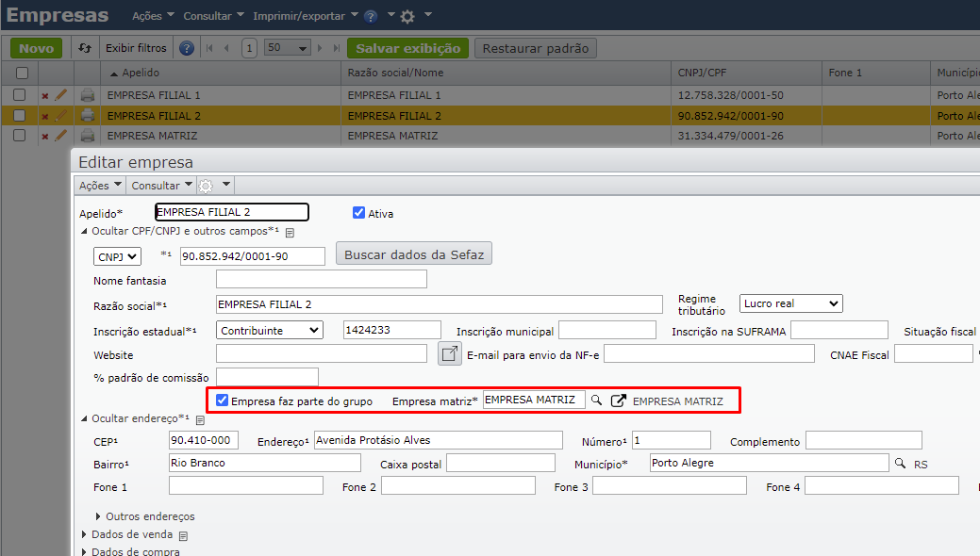Click the page number 1 box
Viewport: 980px width, 556px height.
[249, 48]
